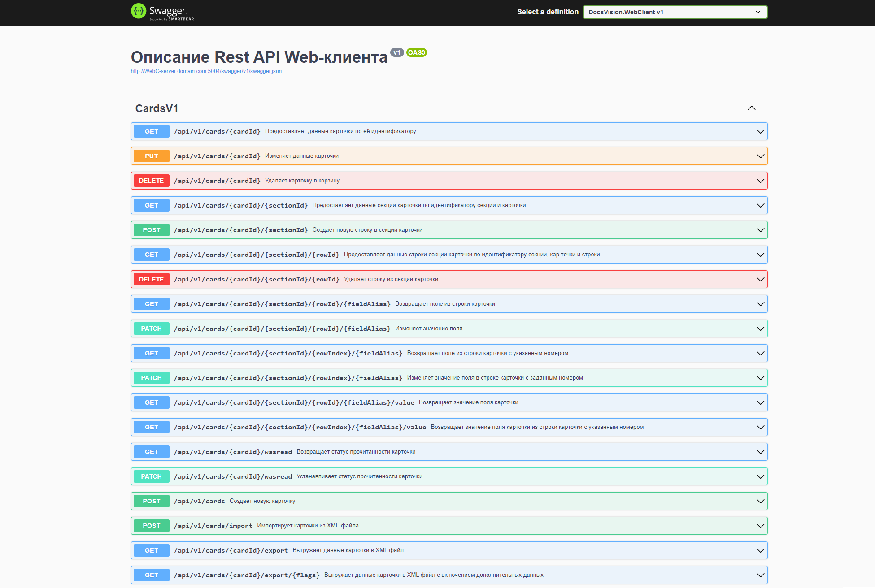Click the POST badge on /api/v1/cards/import
Viewport: 875px width, 588px height.
(x=151, y=525)
